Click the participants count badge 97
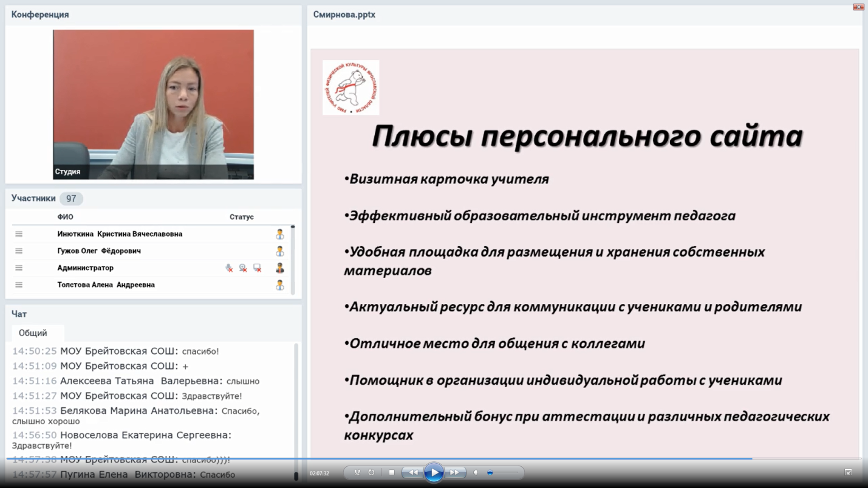The height and width of the screenshot is (488, 868). (71, 198)
